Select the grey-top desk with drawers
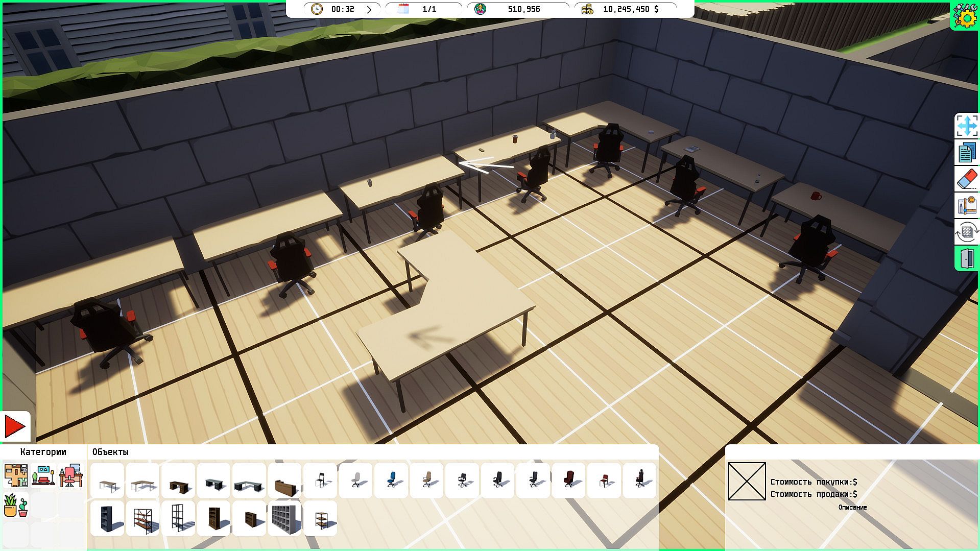This screenshot has height=551, width=980. click(x=214, y=481)
